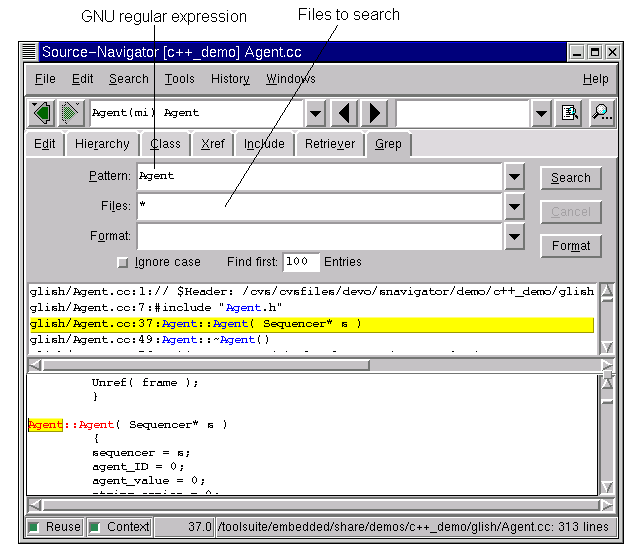Screen dimensions: 635x558
Task: Click the code pane horizontal scrollbar thumb
Action: [x=322, y=505]
